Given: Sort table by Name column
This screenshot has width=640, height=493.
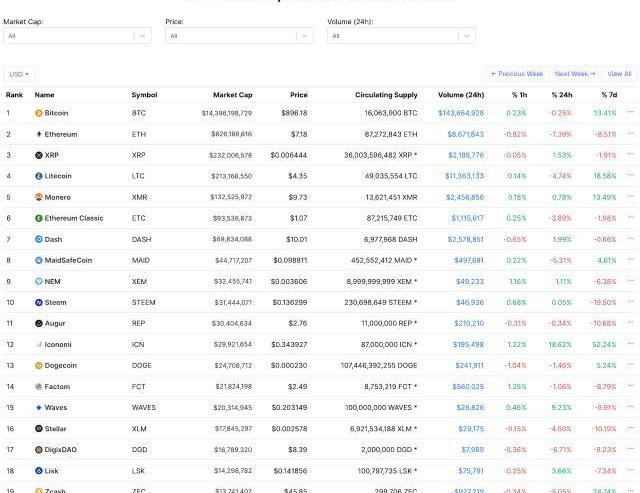Looking at the screenshot, I should [x=44, y=95].
